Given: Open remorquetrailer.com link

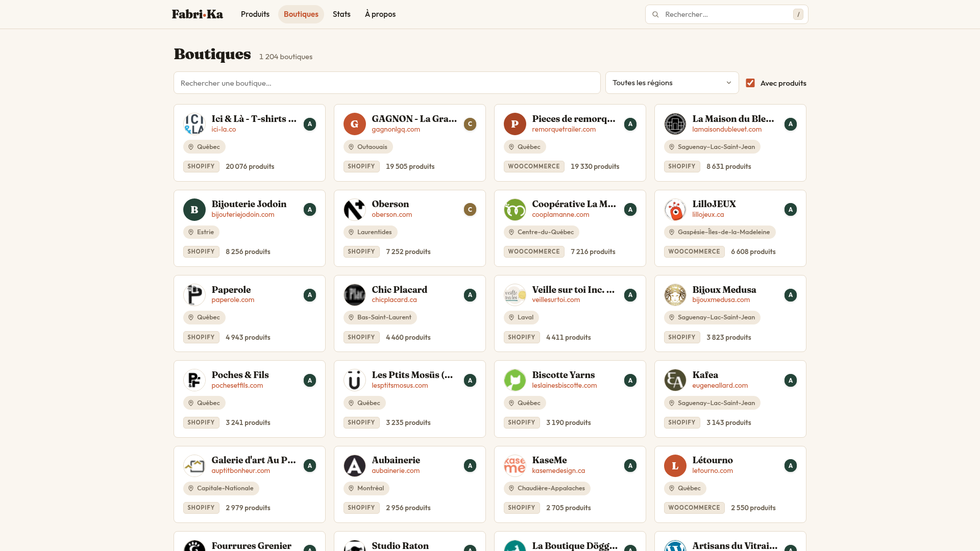Looking at the screenshot, I should 564,130.
